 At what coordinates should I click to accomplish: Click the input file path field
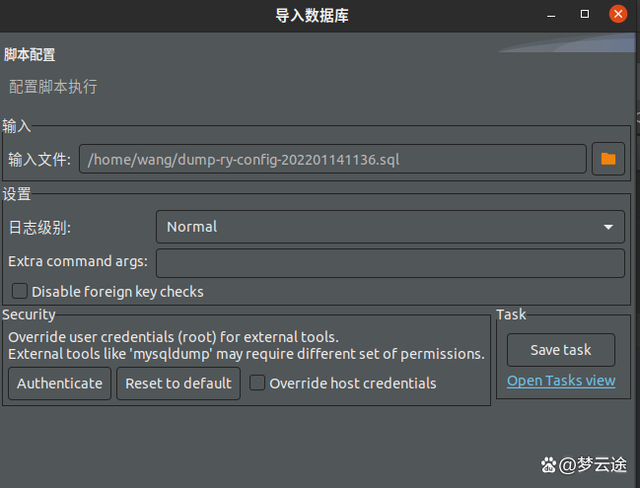pos(333,159)
